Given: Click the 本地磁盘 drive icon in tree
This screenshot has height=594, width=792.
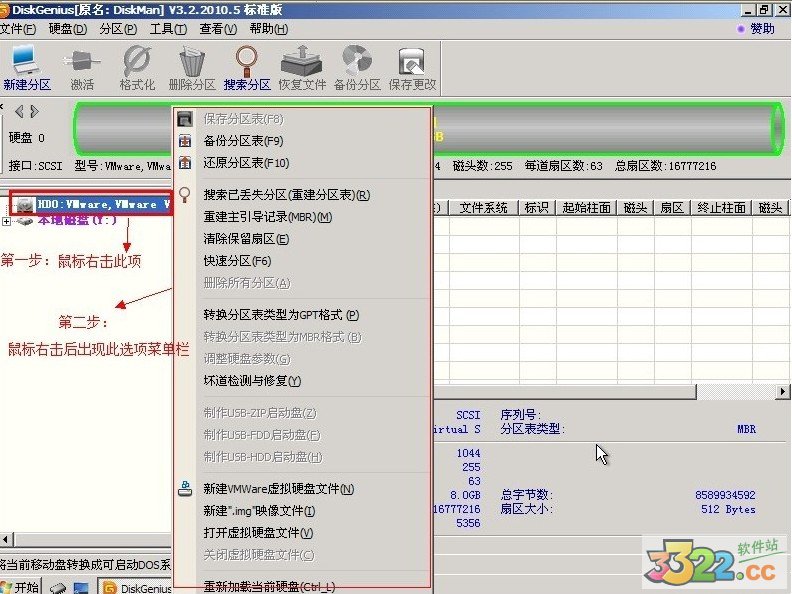Looking at the screenshot, I should coord(24,221).
